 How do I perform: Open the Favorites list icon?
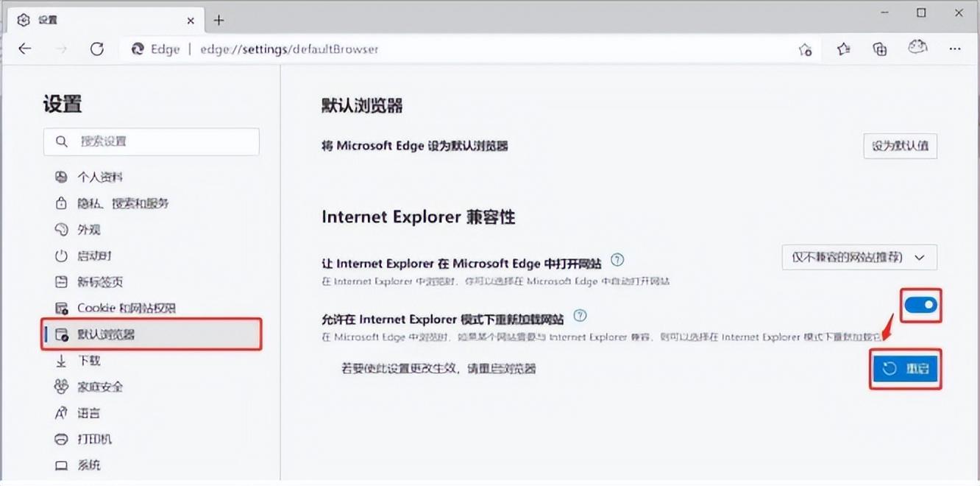point(843,49)
